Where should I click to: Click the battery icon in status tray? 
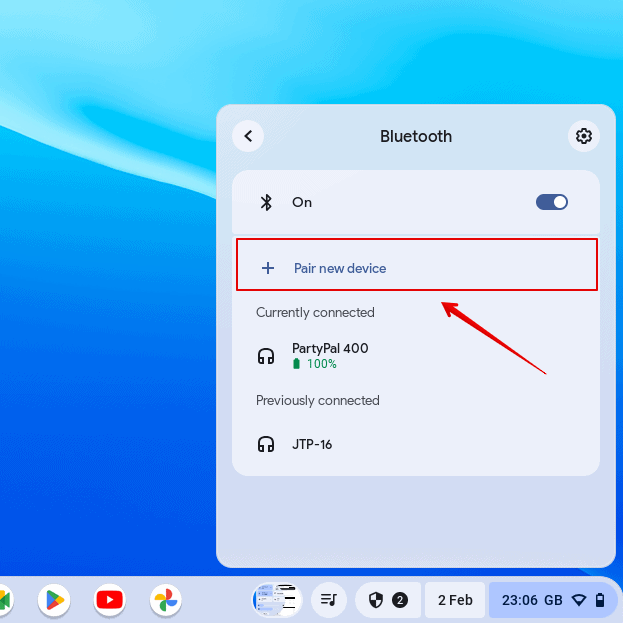[x=600, y=600]
